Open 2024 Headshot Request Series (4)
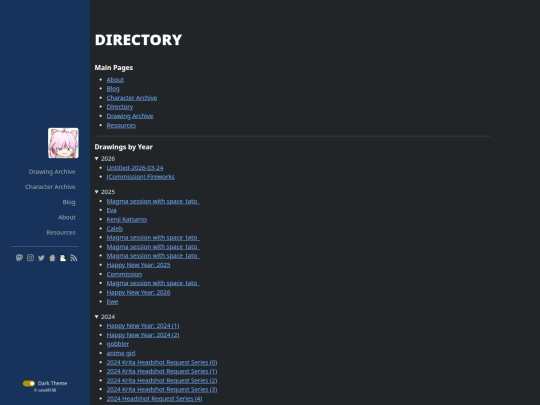 tap(154, 398)
